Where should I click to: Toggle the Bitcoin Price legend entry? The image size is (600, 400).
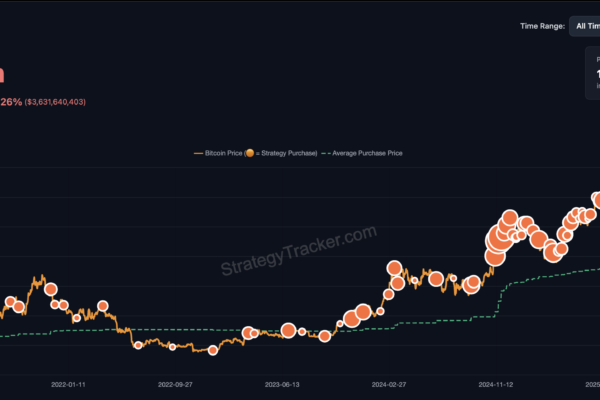click(230, 153)
